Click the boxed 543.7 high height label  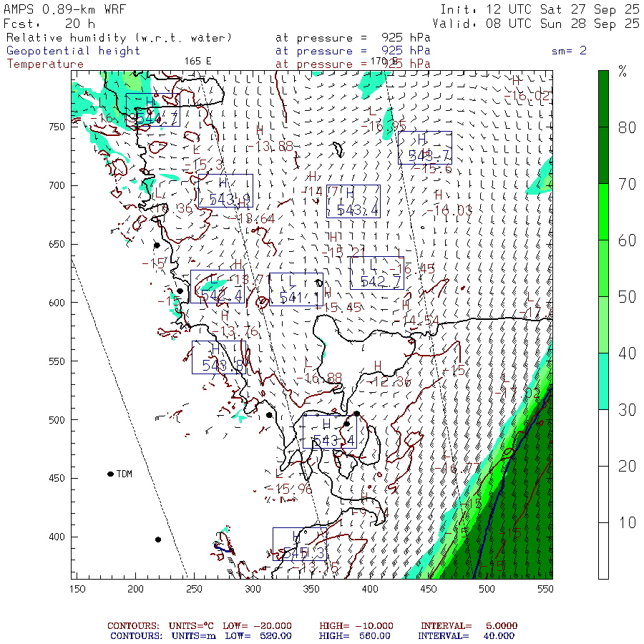[425, 147]
